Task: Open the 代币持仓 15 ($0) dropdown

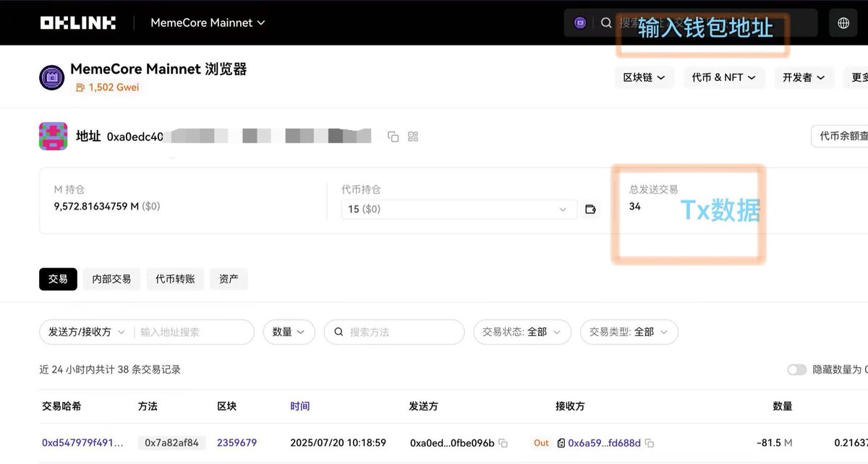Action: pos(459,209)
